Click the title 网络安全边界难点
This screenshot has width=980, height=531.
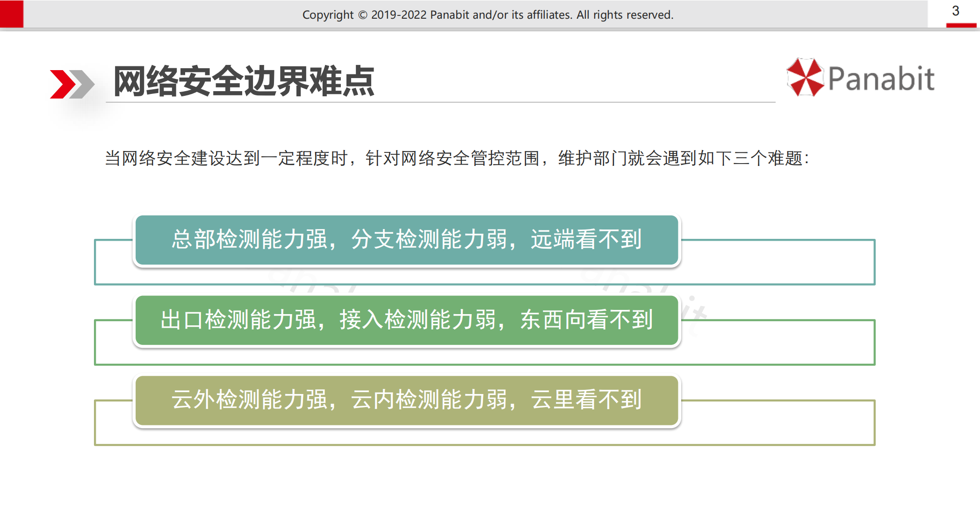pyautogui.click(x=244, y=81)
